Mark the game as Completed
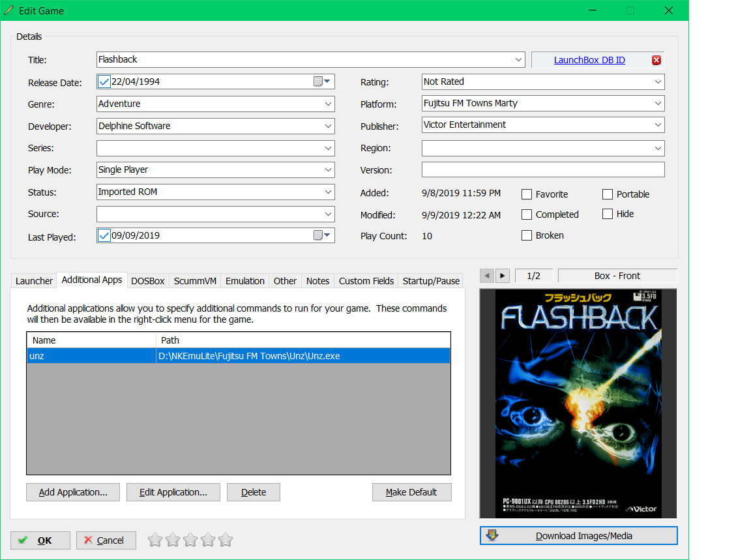The width and height of the screenshot is (751, 560). click(526, 214)
